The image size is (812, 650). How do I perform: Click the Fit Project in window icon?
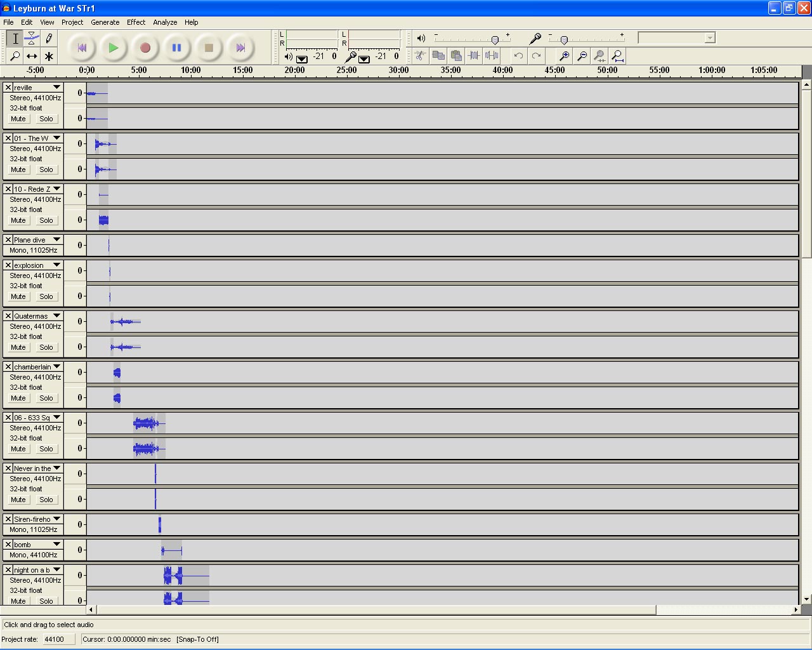point(617,56)
